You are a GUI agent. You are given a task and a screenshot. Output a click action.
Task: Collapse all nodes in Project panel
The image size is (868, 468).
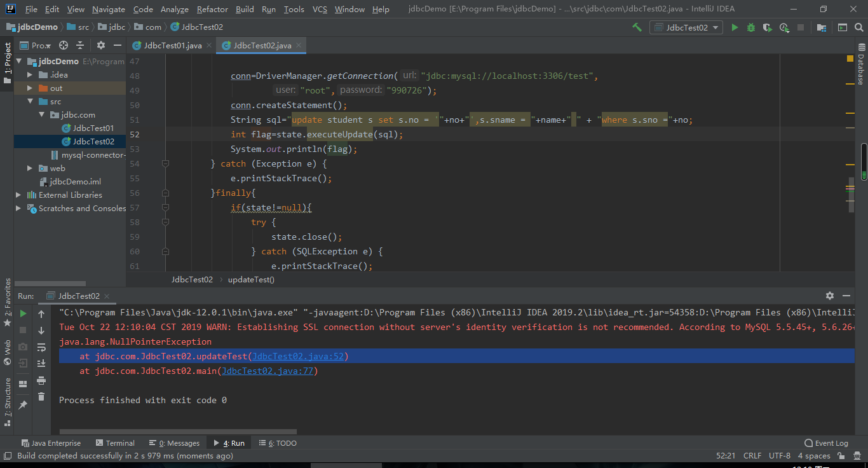80,45
